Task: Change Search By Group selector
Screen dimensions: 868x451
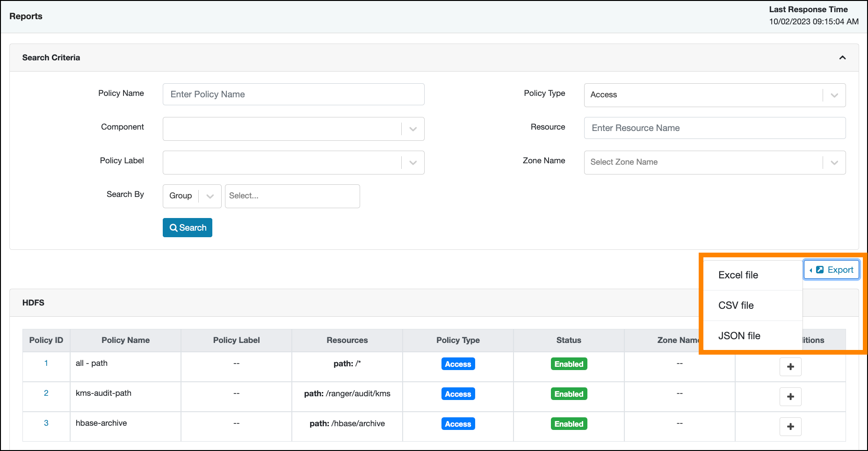Action: click(x=192, y=196)
